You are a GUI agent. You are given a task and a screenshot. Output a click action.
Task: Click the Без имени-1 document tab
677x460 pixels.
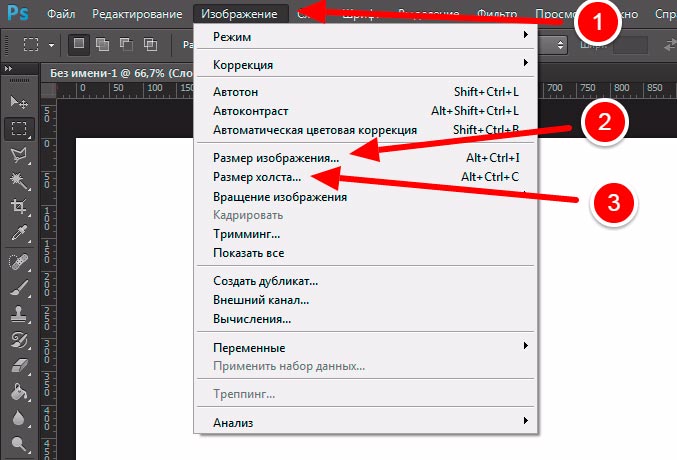point(110,72)
